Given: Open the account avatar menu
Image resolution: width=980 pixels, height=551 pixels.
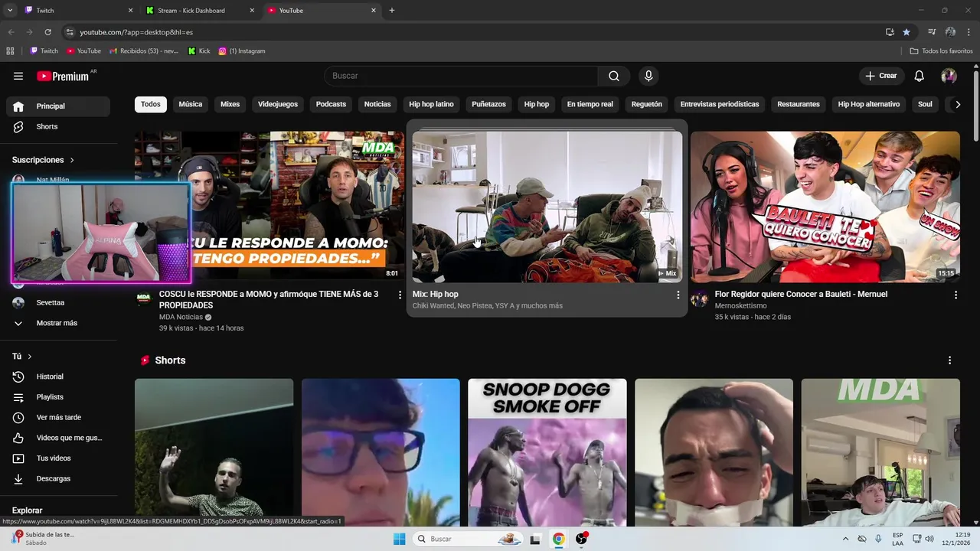Looking at the screenshot, I should [x=949, y=76].
